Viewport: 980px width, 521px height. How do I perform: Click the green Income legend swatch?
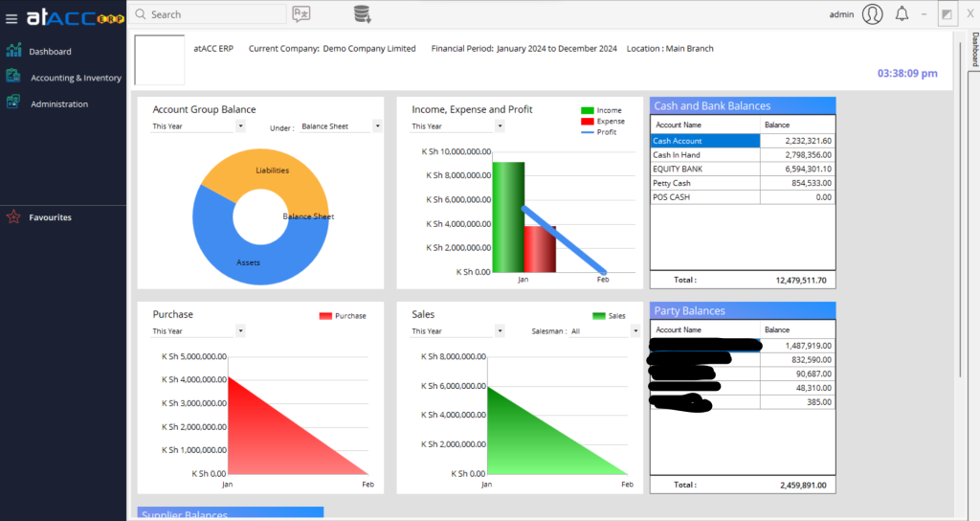(587, 111)
